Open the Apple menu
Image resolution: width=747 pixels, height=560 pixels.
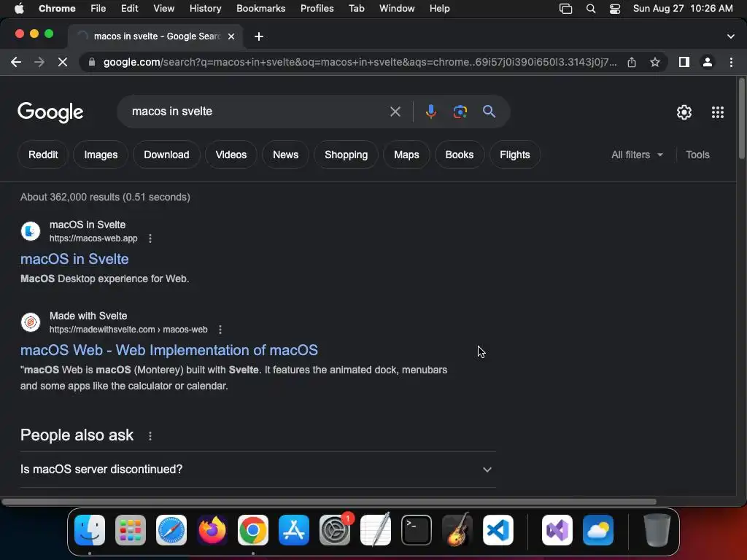tap(19, 9)
